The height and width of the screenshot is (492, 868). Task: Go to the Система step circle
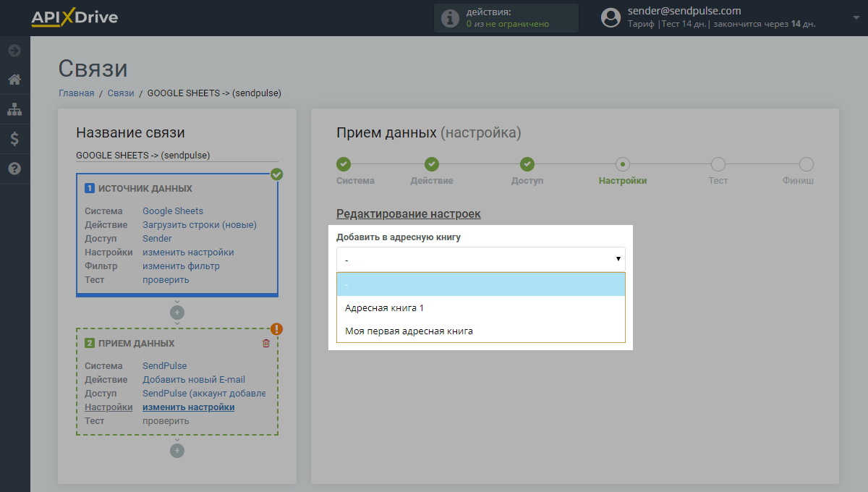(x=344, y=164)
